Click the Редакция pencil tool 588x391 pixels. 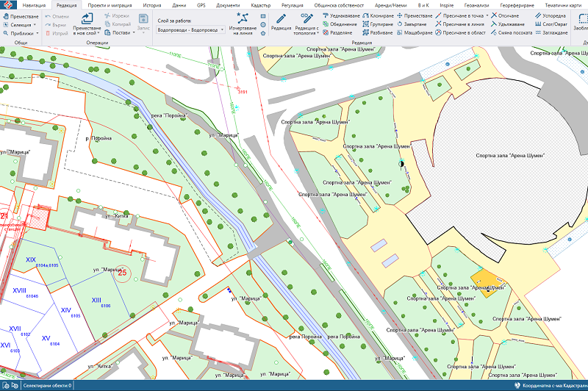point(281,21)
